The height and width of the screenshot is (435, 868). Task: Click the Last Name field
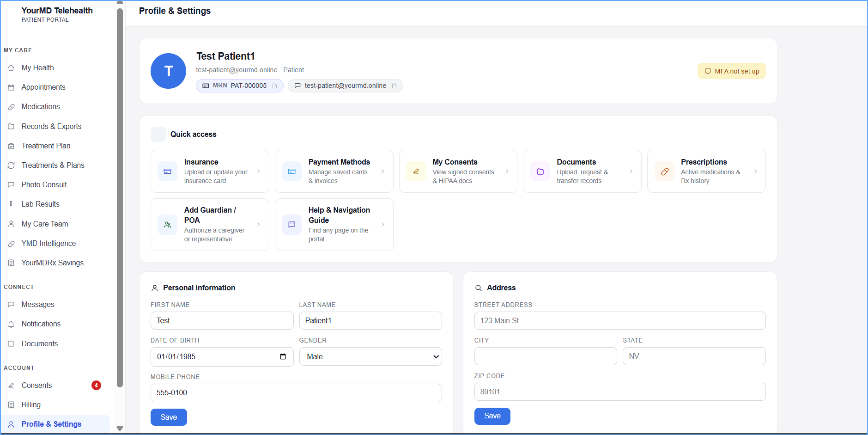[370, 321]
